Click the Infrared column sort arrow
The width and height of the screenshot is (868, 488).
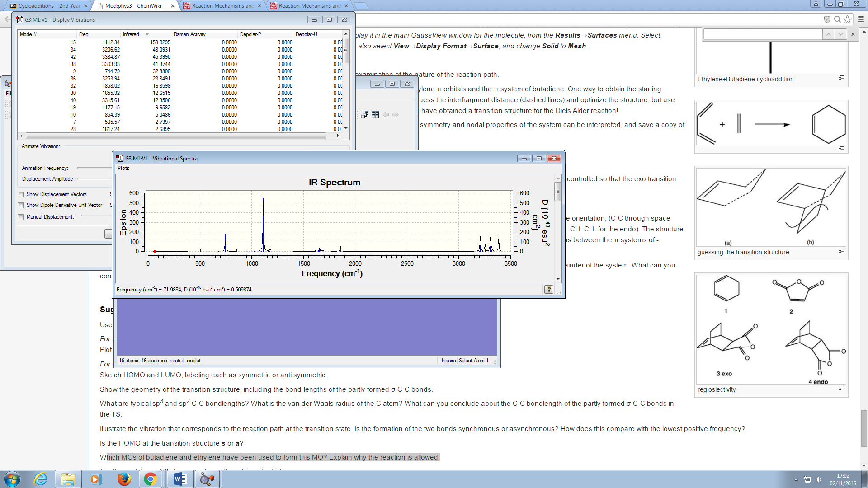147,34
